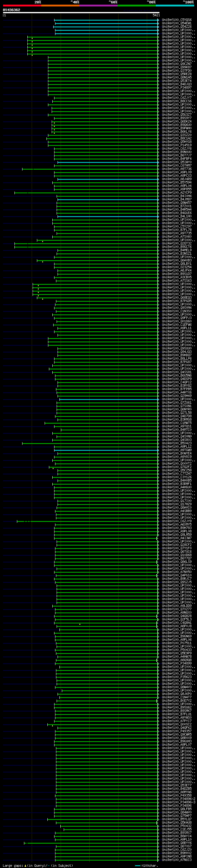Select the UniRef100_P07511 label

point(176,643)
